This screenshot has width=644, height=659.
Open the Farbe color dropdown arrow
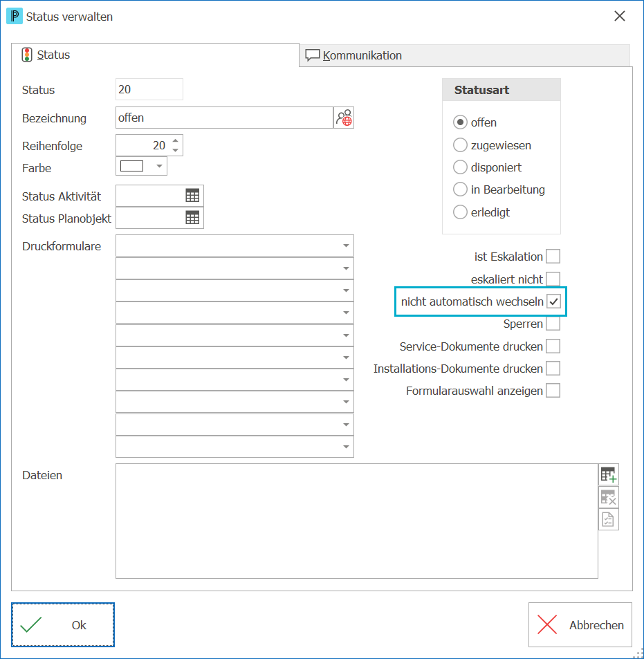tap(159, 166)
